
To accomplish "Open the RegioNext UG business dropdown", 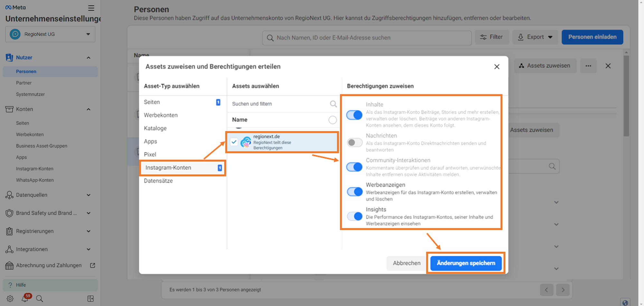I will coord(50,34).
